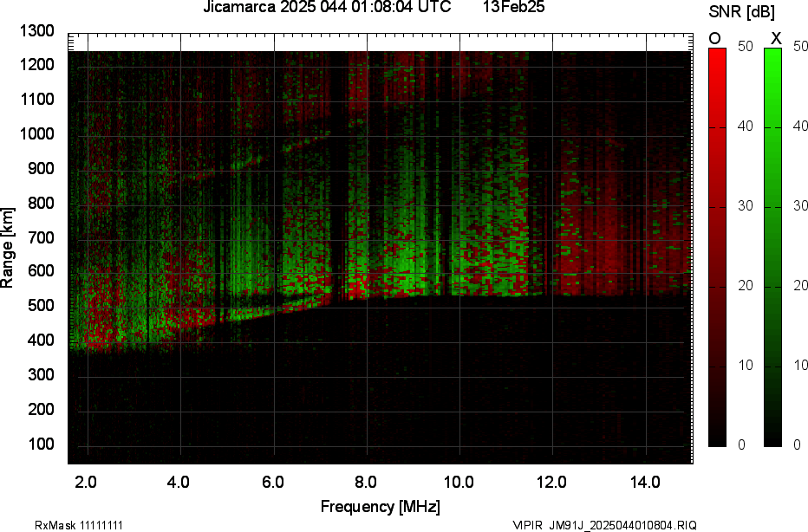Click the 0 dB label beside red bar
Image resolution: width=808 pixels, height=532 pixels.
(x=741, y=444)
